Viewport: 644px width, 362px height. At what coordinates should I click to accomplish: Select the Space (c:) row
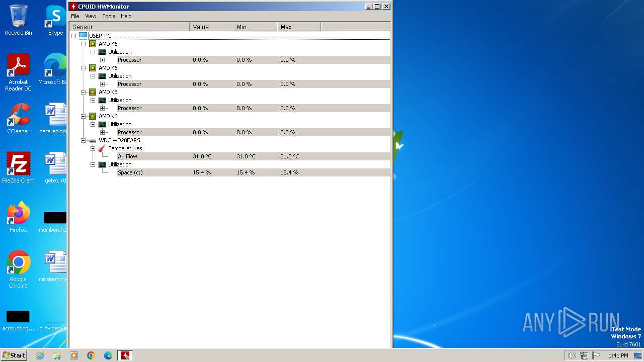[254, 172]
